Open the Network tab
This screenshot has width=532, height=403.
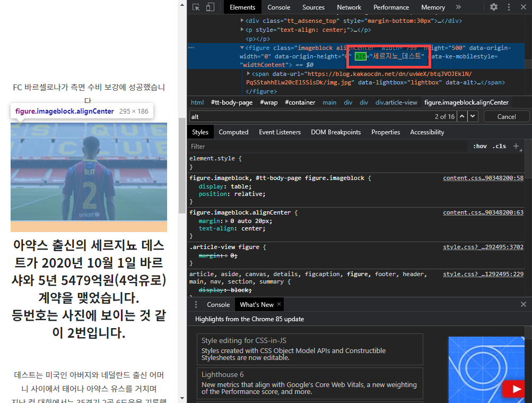tap(349, 7)
